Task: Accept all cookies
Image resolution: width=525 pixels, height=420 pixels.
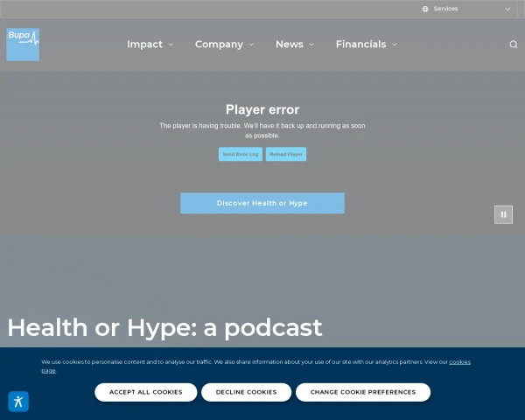Action: point(146,392)
